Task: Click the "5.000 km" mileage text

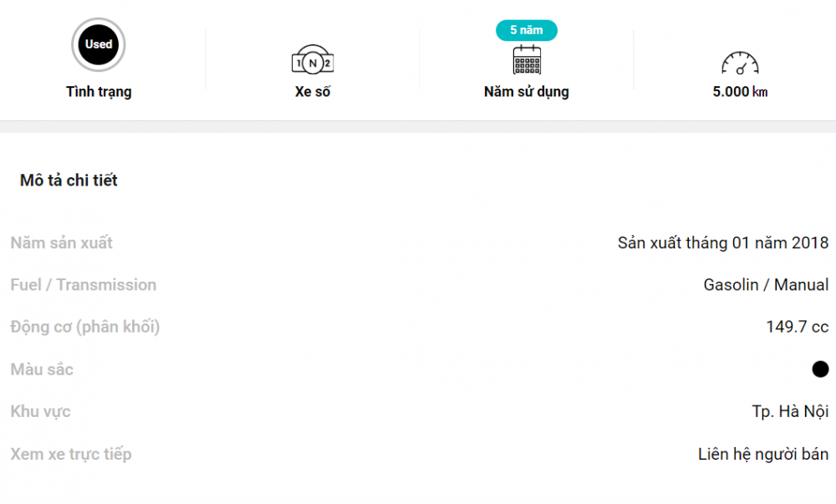Action: coord(740,92)
